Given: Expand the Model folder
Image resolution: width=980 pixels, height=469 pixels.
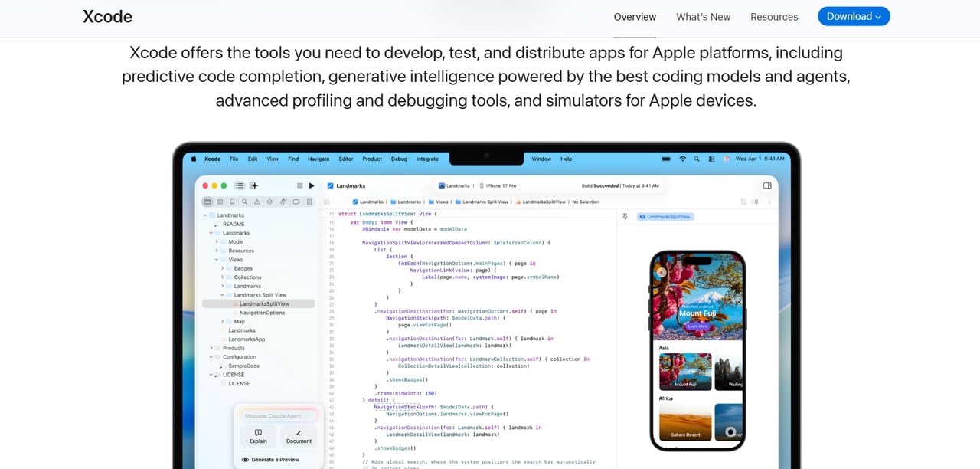Looking at the screenshot, I should pyautogui.click(x=217, y=241).
